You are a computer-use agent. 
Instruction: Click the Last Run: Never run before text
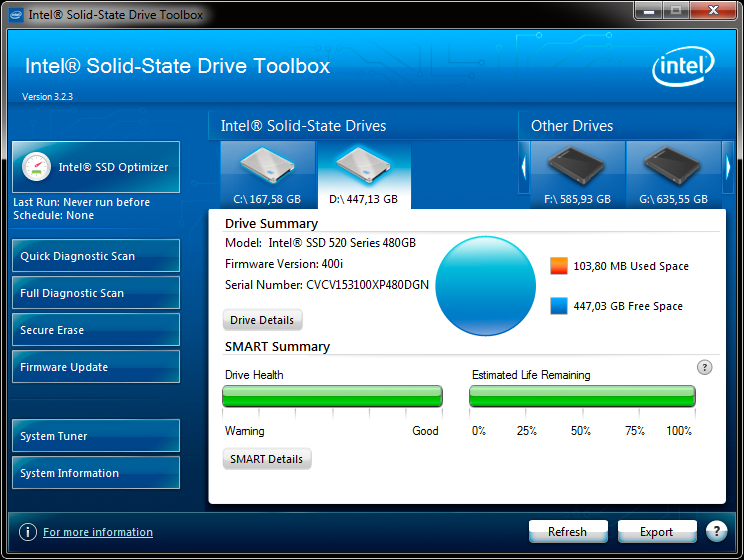tap(82, 202)
